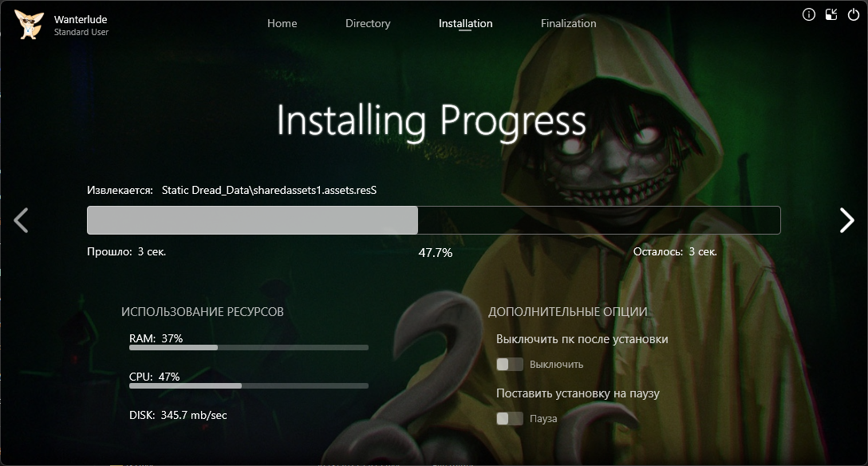The width and height of the screenshot is (868, 466).
Task: Click the Пауза label beside the toggle
Action: [x=543, y=419]
